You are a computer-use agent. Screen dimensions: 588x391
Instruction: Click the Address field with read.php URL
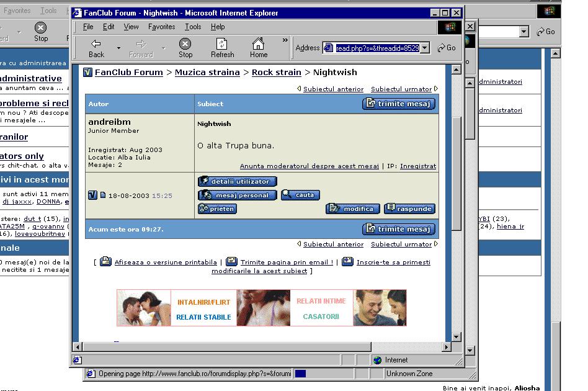pyautogui.click(x=377, y=48)
